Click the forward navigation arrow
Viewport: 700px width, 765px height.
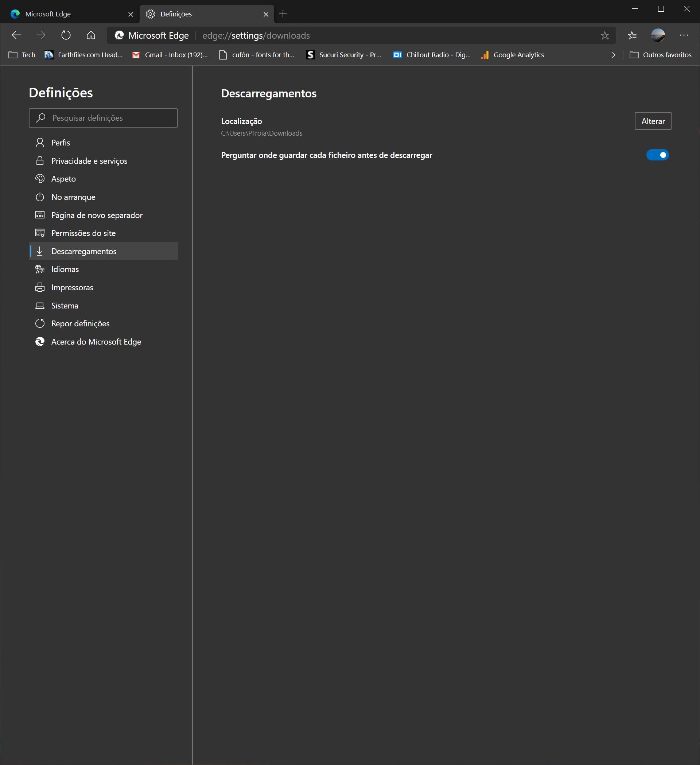(x=40, y=35)
